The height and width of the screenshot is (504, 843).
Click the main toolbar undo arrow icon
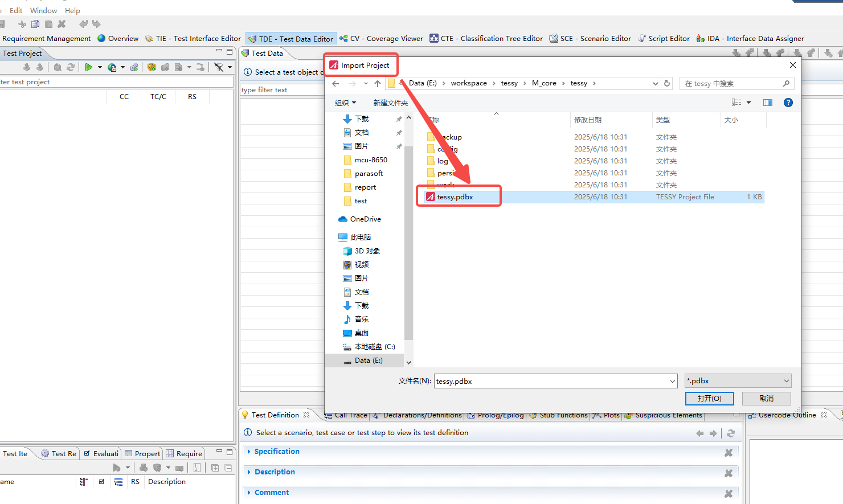[x=84, y=24]
